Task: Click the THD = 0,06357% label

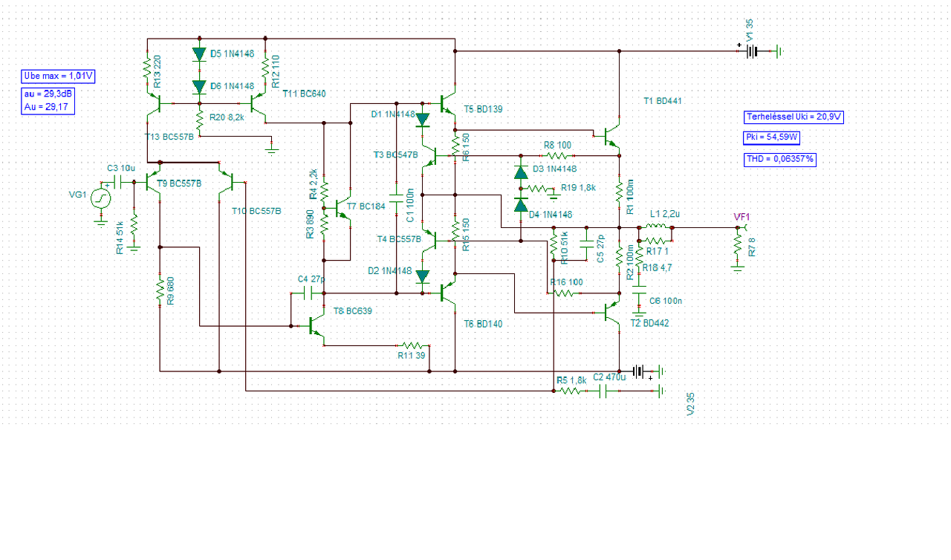Action: (x=780, y=159)
